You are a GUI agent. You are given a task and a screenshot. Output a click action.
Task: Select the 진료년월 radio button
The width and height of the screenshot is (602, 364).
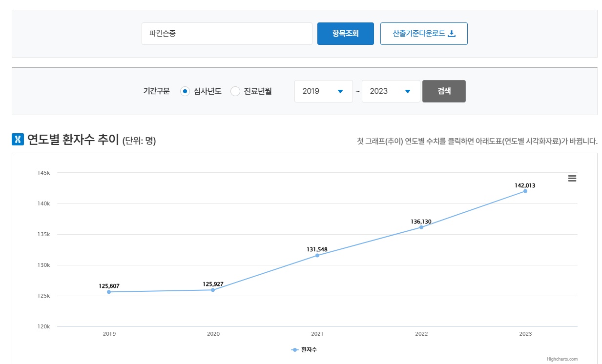click(235, 91)
